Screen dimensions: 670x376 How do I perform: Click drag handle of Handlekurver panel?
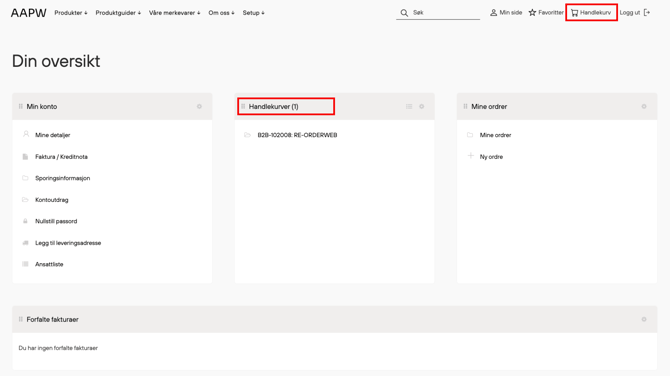[x=243, y=106]
